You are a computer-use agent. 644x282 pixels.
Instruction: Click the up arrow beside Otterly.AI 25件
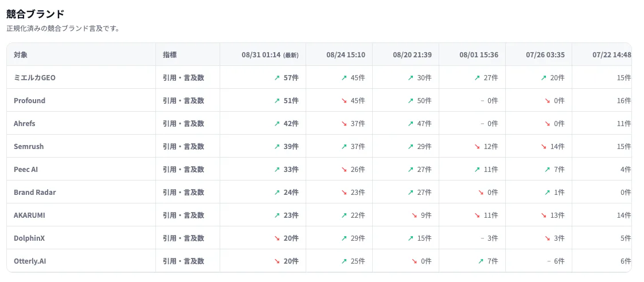(x=344, y=261)
